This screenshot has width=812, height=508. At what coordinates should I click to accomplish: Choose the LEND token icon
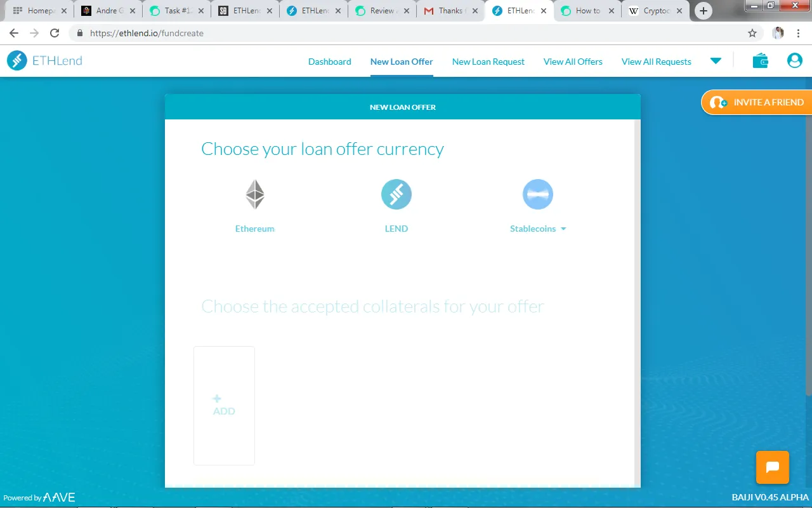[x=396, y=194]
